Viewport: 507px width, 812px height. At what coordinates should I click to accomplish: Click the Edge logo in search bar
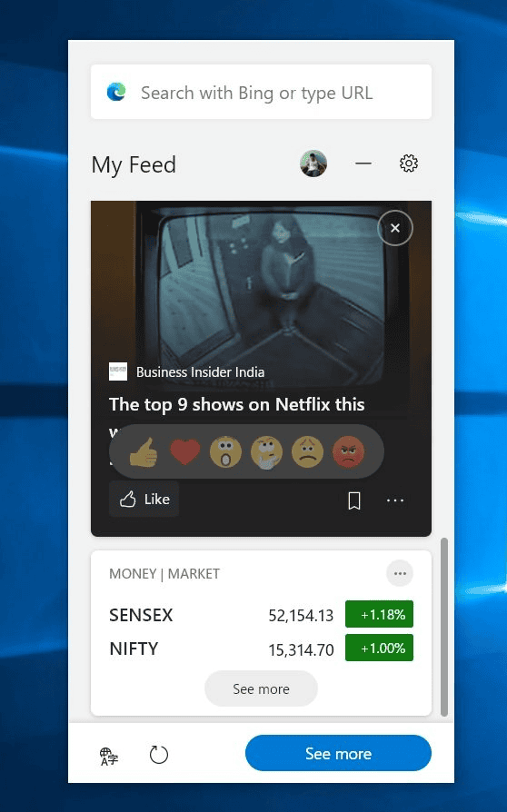click(116, 92)
